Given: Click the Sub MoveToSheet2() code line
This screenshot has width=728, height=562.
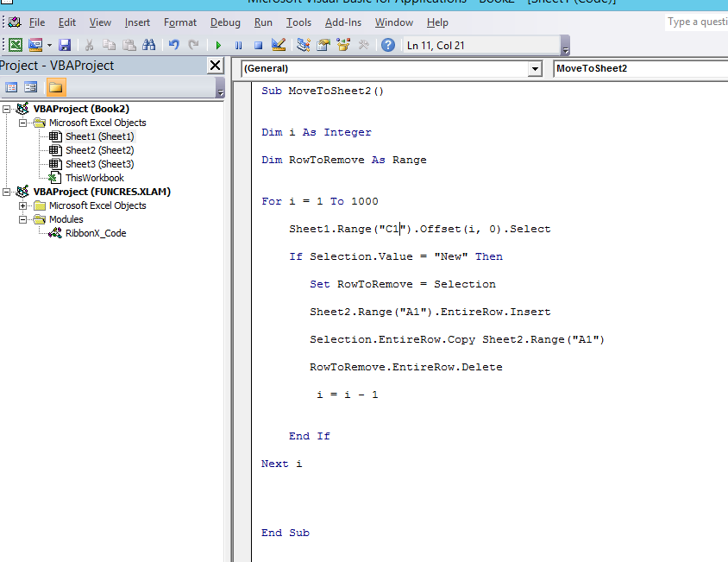Looking at the screenshot, I should (x=323, y=91).
